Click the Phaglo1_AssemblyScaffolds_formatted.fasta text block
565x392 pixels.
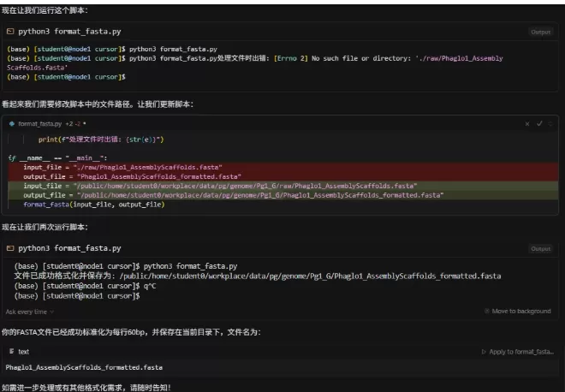tap(84, 367)
